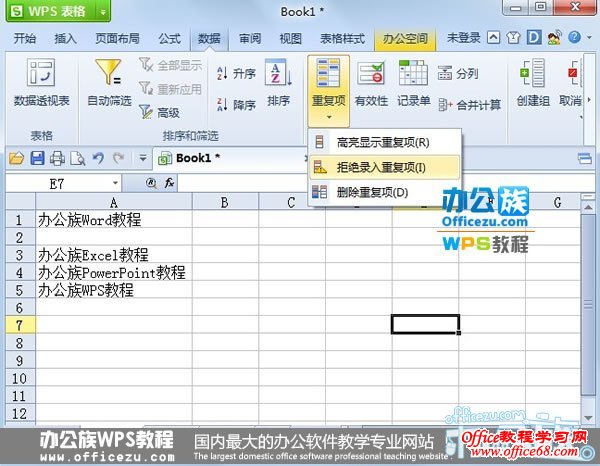
Task: Select column A header
Action: pyautogui.click(x=114, y=202)
